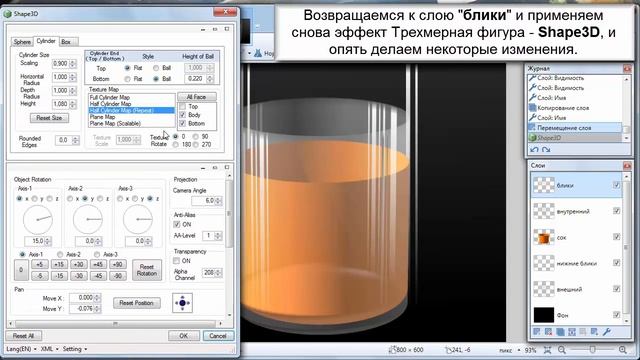Hide the Фон layer
Image resolution: width=640 pixels, height=360 pixels.
tap(616, 315)
